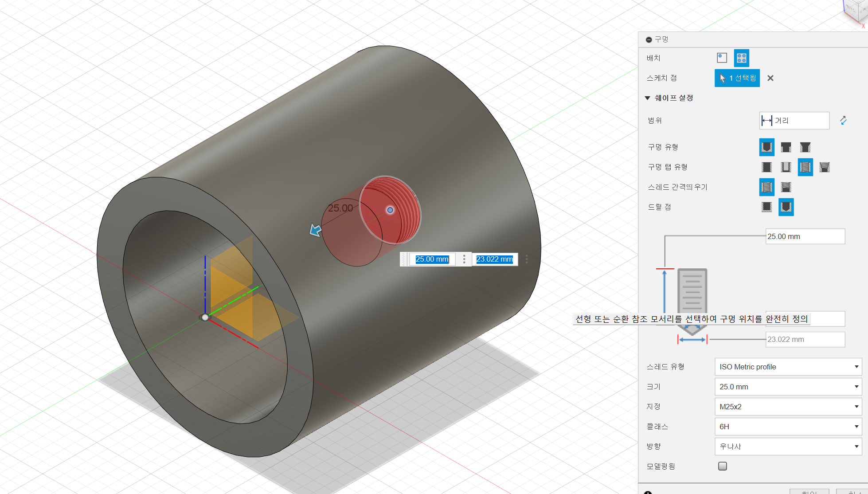868x494 pixels.
Task: Click the 25.00 mm depth field in panel
Action: (805, 236)
